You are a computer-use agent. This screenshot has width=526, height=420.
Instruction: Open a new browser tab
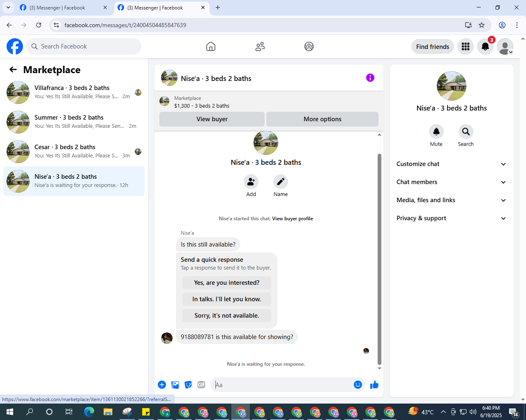click(218, 7)
